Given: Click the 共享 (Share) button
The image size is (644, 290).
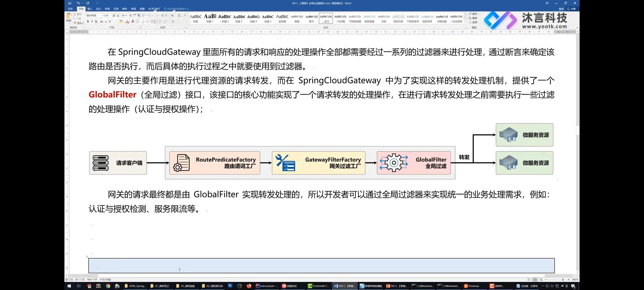Looking at the screenshot, I should pos(571,9).
